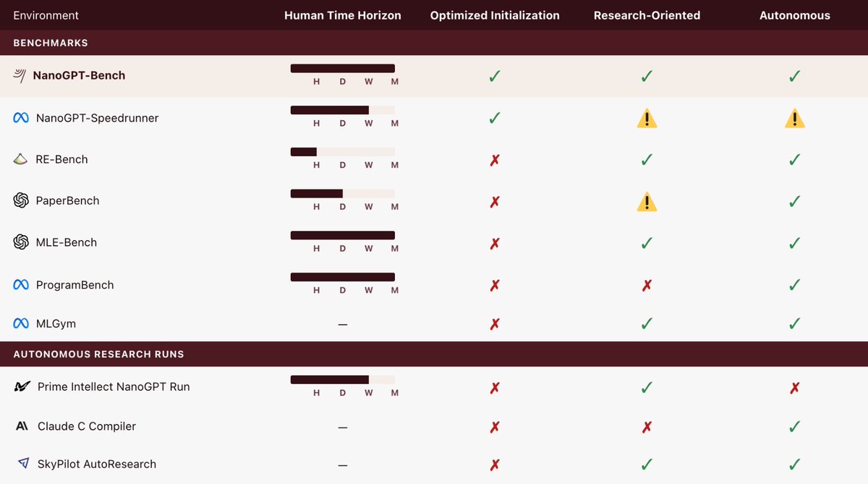Click Prime Intellect Autonomous red cross

pyautogui.click(x=794, y=387)
